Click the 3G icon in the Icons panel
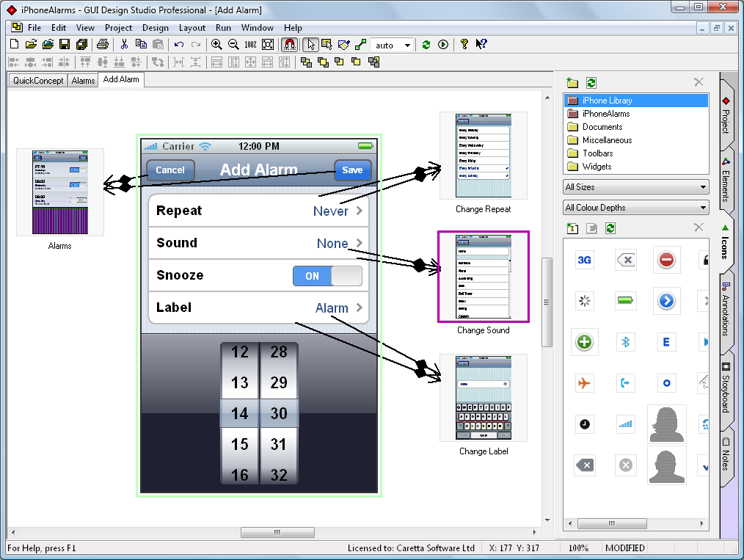 584,260
